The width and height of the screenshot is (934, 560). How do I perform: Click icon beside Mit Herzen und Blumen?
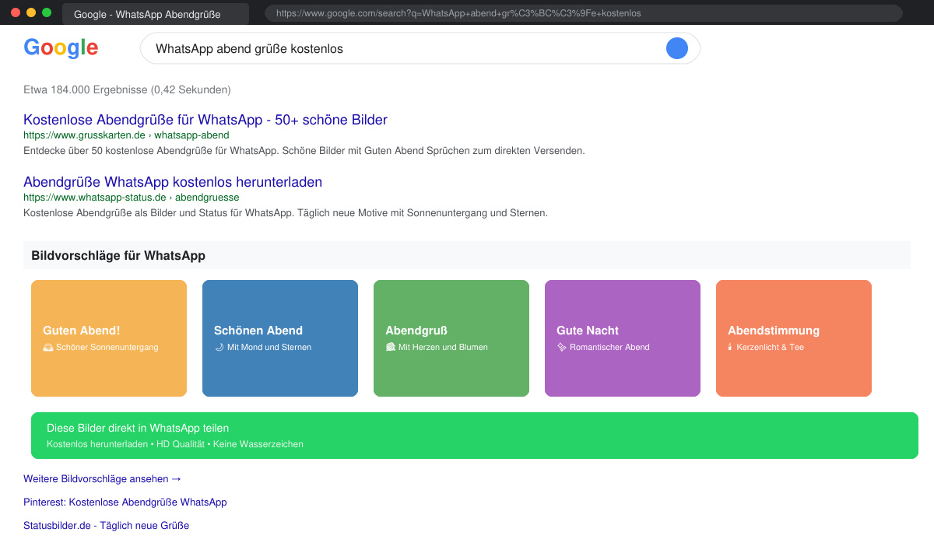tap(391, 348)
